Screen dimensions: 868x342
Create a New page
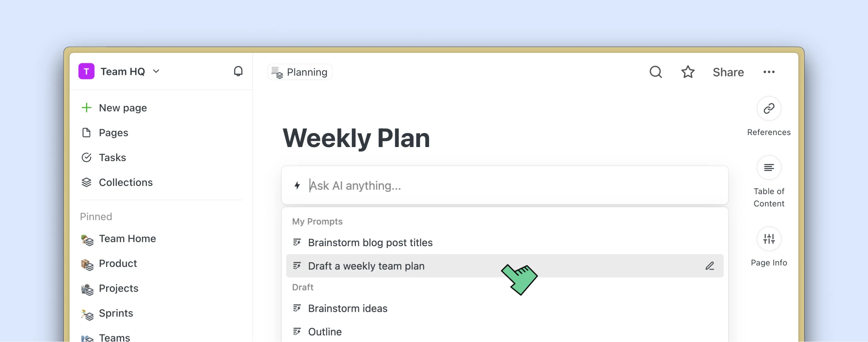coord(123,108)
